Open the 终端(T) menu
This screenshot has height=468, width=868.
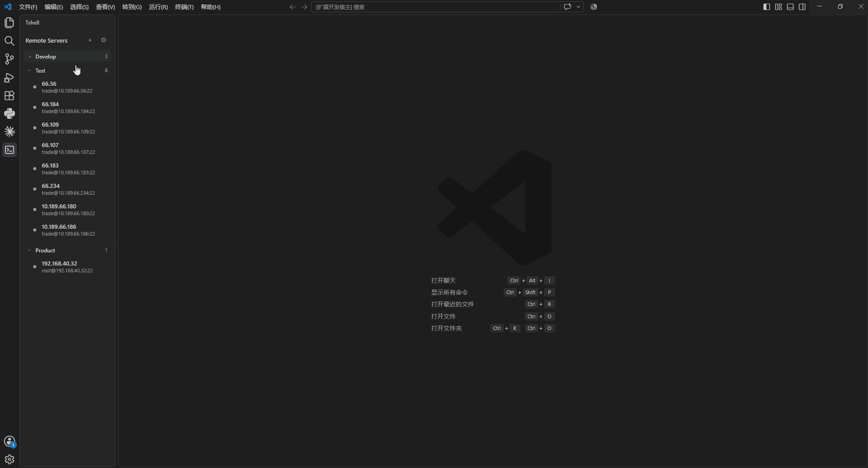point(184,7)
